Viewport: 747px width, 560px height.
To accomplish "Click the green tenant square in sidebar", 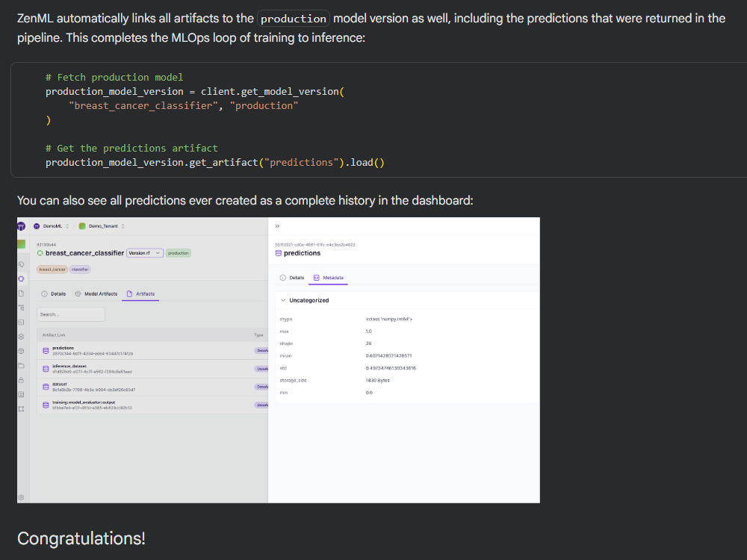I will (22, 244).
